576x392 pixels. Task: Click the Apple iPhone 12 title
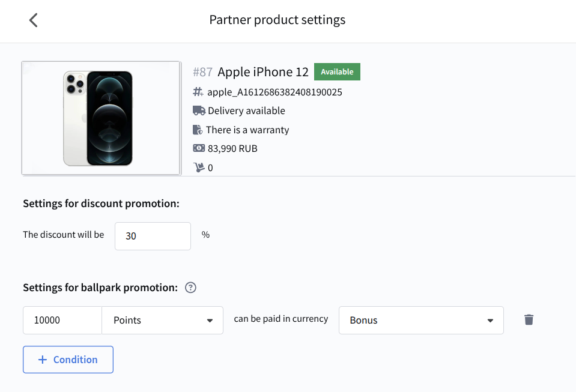click(263, 72)
